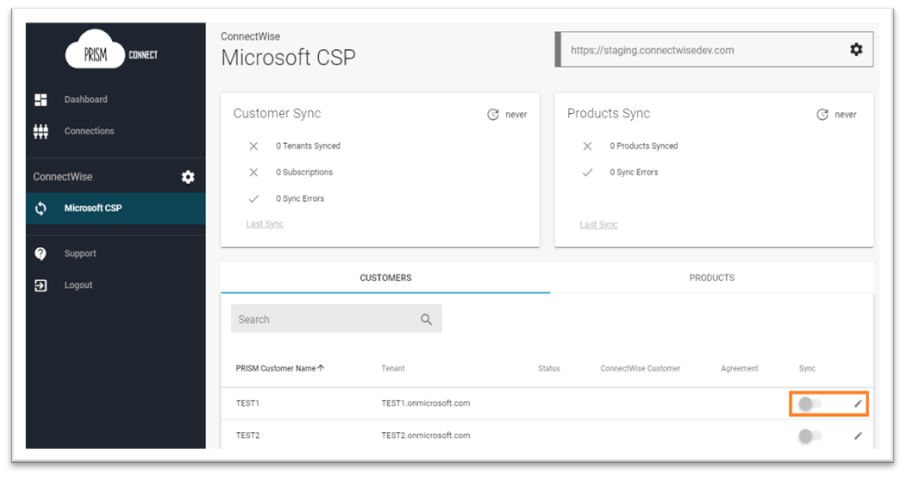Open Dashboard from the sidebar
905x477 pixels.
[85, 99]
